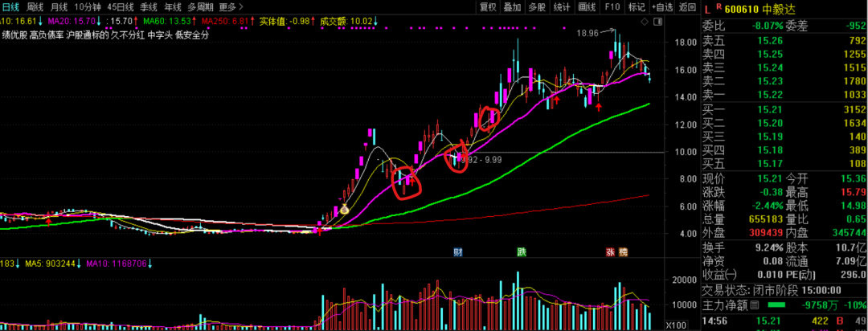Switch to 季线 quarterly period
This screenshot has width=868, height=331.
(x=149, y=7)
